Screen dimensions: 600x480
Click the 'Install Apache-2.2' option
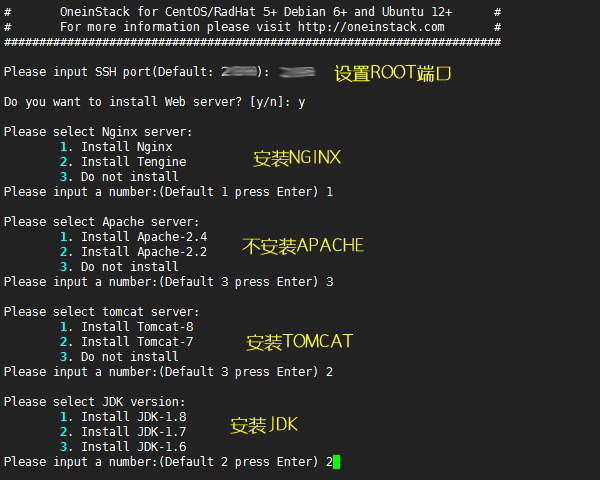[x=133, y=252]
